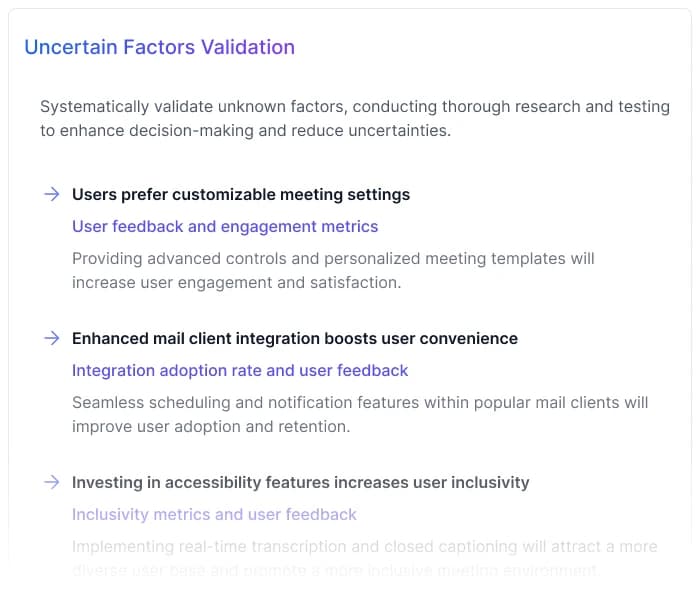This screenshot has height=600, width=700.
Task: Click the word 'Uncertain' in the title
Action: coord(70,47)
